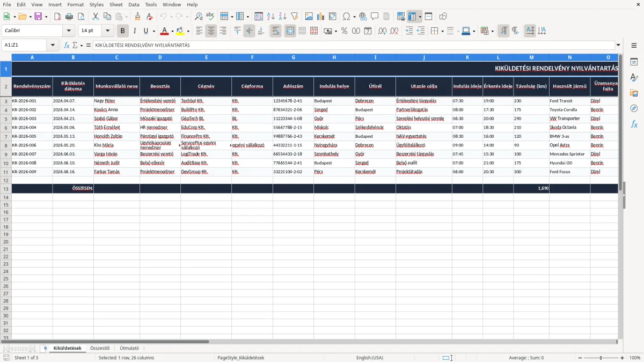Click the column E header
The image size is (644, 362).
tap(206, 57)
